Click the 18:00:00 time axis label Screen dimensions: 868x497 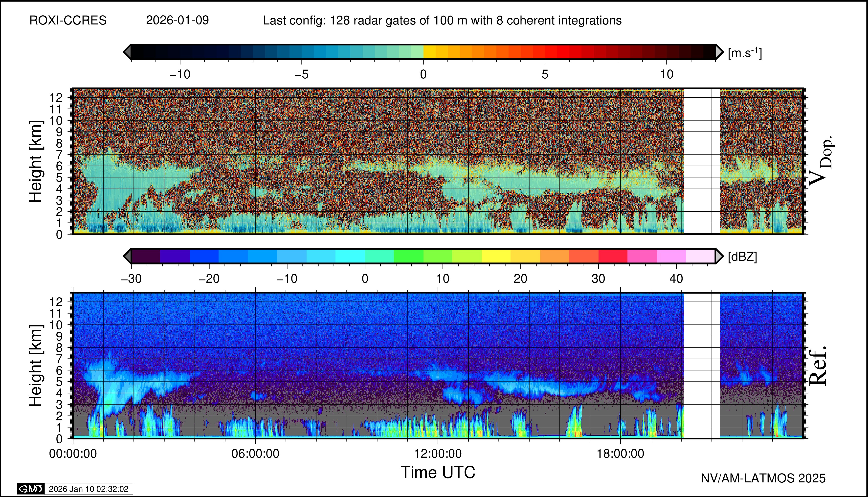tap(620, 454)
